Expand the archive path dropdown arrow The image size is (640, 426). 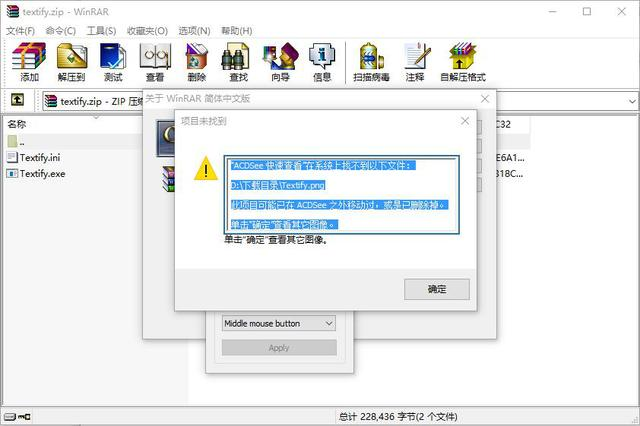(632, 101)
